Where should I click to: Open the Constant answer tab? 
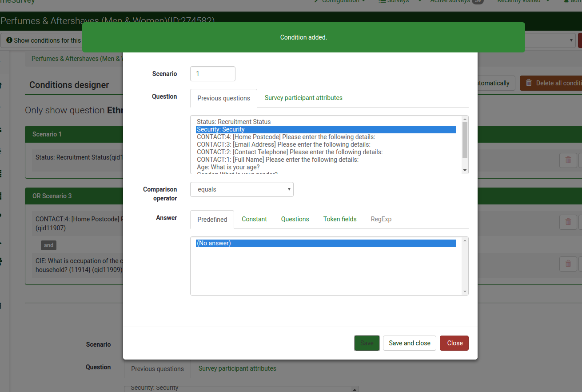[x=254, y=219]
